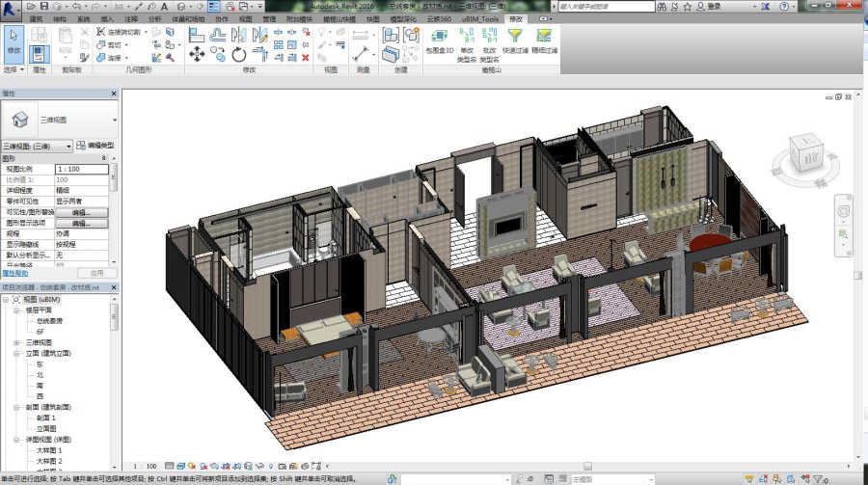This screenshot has height=485, width=868.
Task: Switch to the 视图 ribbon tab
Action: pos(245,18)
